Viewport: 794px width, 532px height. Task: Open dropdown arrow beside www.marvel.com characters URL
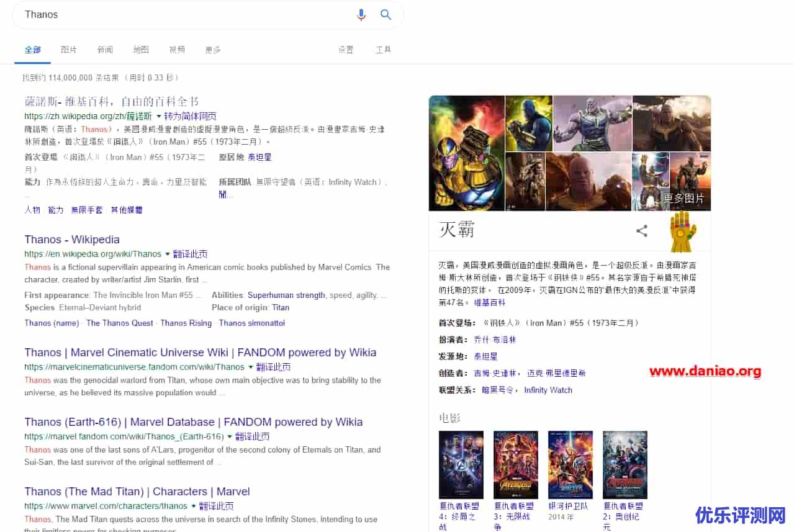coord(194,506)
